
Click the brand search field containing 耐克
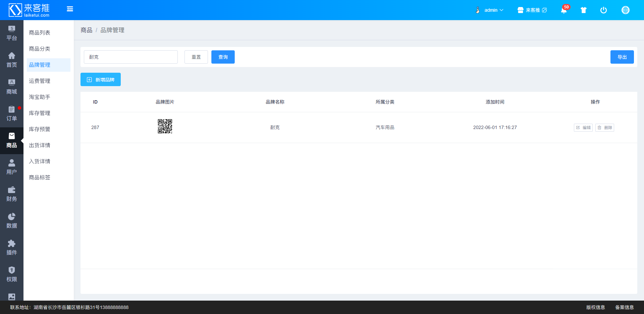(131, 57)
